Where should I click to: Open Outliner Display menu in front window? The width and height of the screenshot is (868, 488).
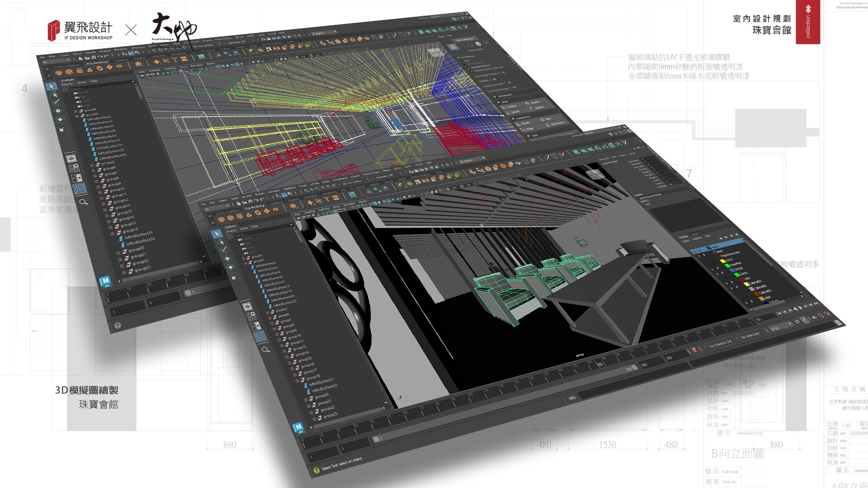tap(231, 230)
